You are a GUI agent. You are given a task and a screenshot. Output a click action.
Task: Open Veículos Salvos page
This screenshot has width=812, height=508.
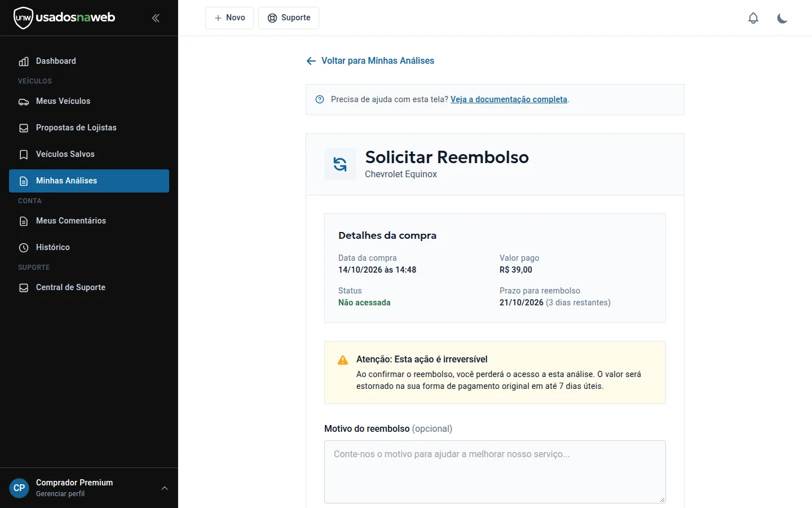(x=89, y=154)
